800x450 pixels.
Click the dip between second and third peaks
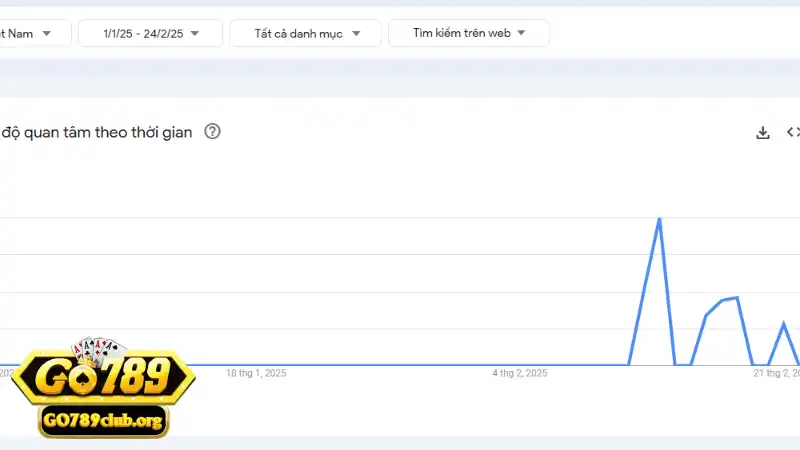[759, 364]
